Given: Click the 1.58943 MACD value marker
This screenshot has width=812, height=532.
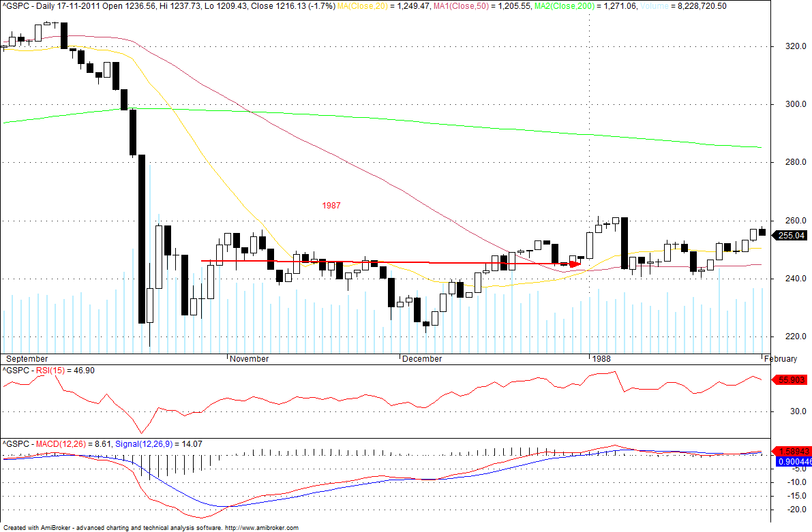Looking at the screenshot, I should [792, 451].
